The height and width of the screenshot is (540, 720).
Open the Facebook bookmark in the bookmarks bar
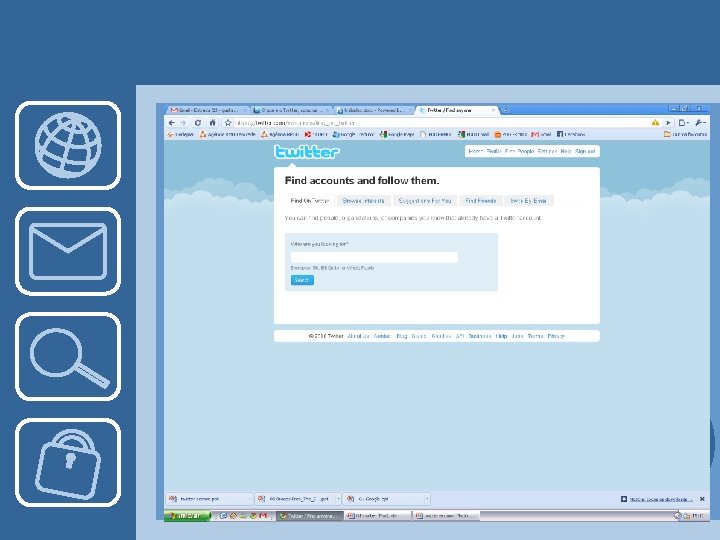[x=571, y=134]
